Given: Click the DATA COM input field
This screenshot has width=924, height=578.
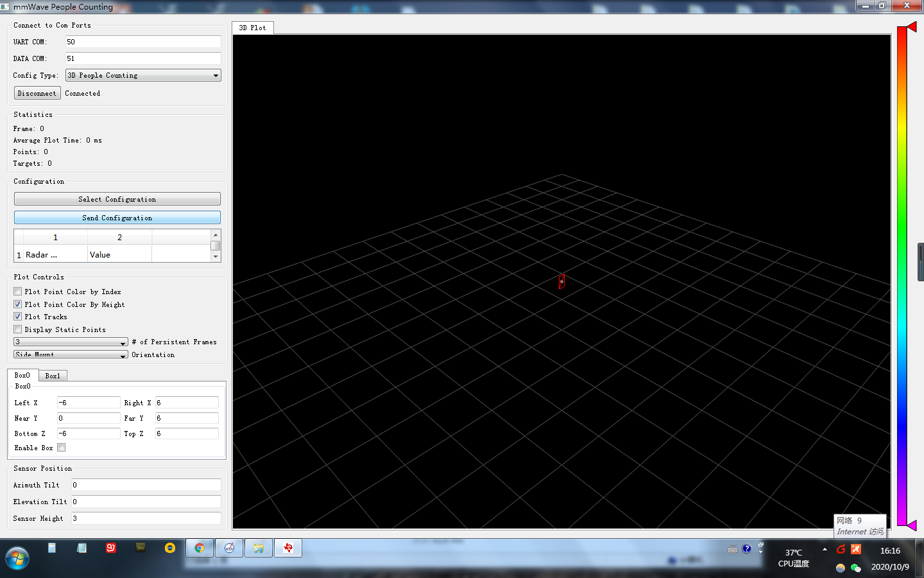Looking at the screenshot, I should (x=143, y=58).
